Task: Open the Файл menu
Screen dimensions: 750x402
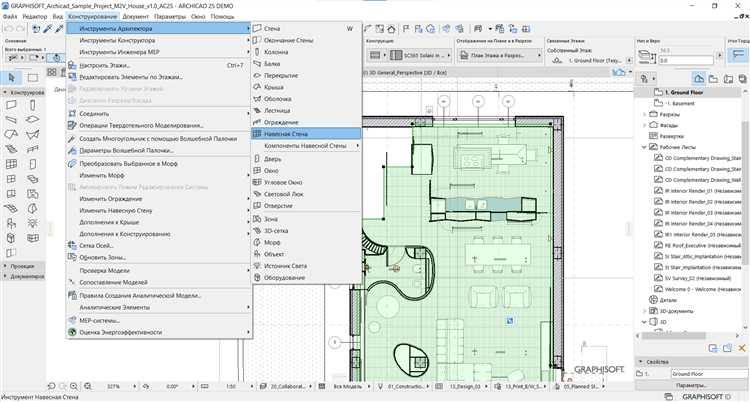Action: tap(10, 16)
